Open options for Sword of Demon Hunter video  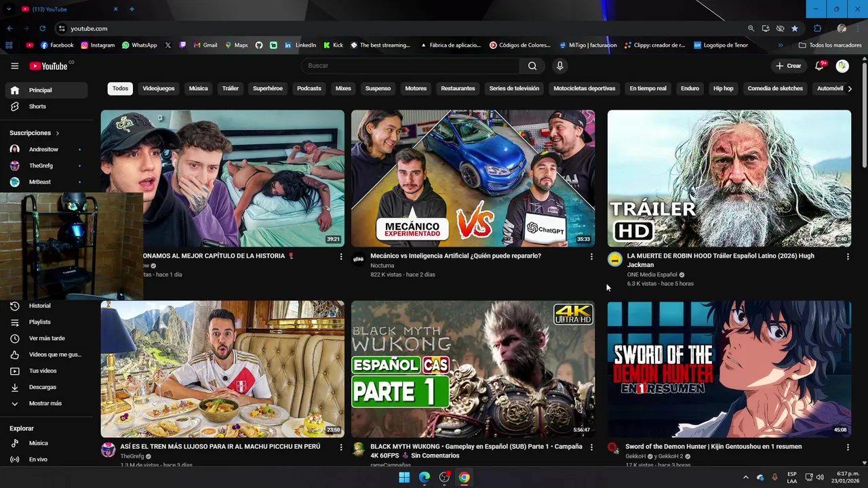coord(848,447)
